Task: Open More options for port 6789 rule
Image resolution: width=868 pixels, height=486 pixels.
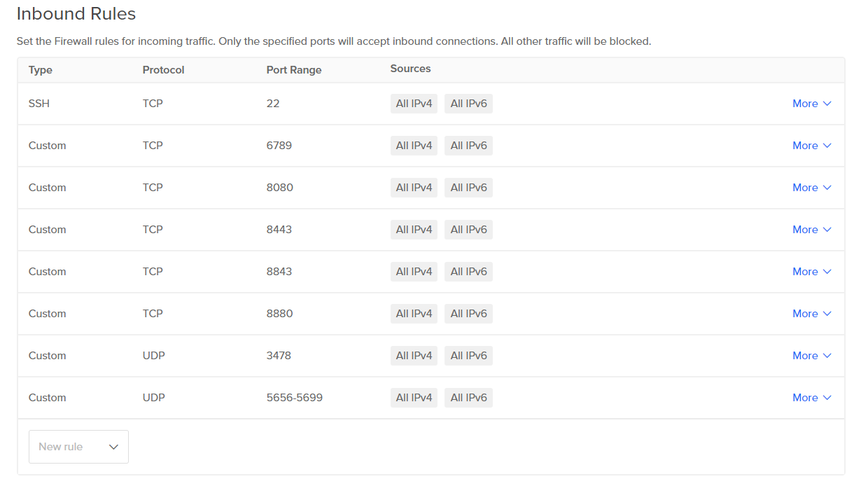Action: 811,146
